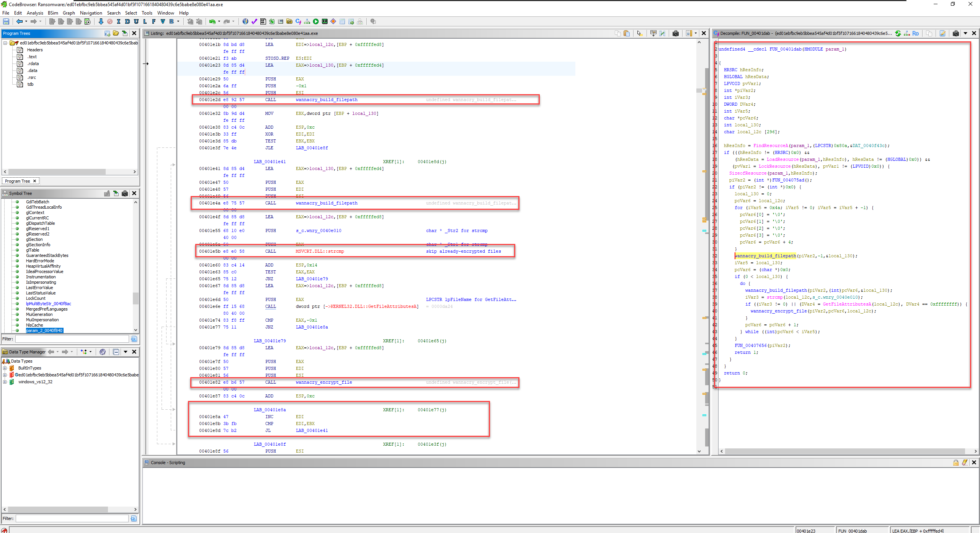Screen dimensions: 980x533
Task: Select the Clear Code Bytes tool
Action: pos(110,22)
